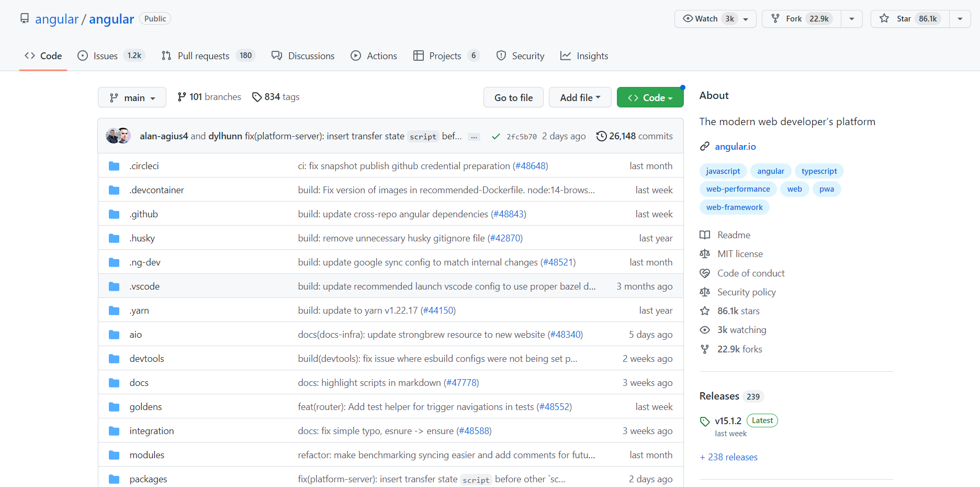Open the Insights tab
Image resolution: width=980 pixels, height=487 pixels.
pos(584,56)
